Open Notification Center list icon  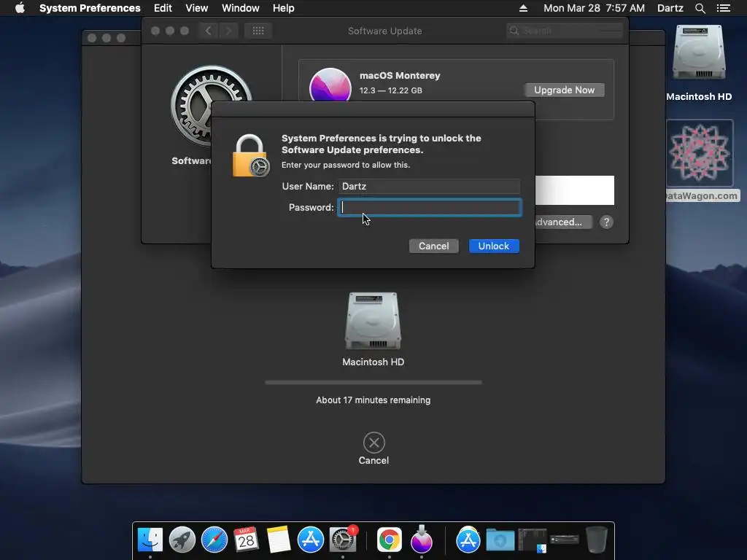click(723, 8)
